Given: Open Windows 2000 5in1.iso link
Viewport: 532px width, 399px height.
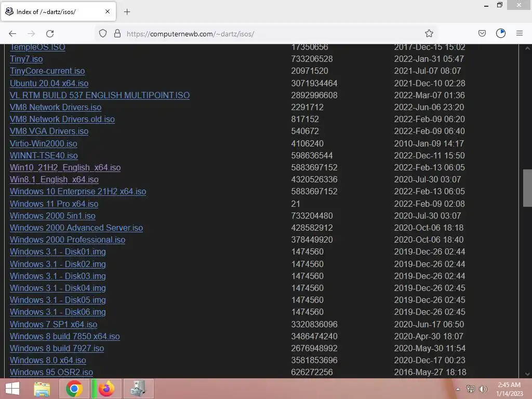Looking at the screenshot, I should click(52, 216).
